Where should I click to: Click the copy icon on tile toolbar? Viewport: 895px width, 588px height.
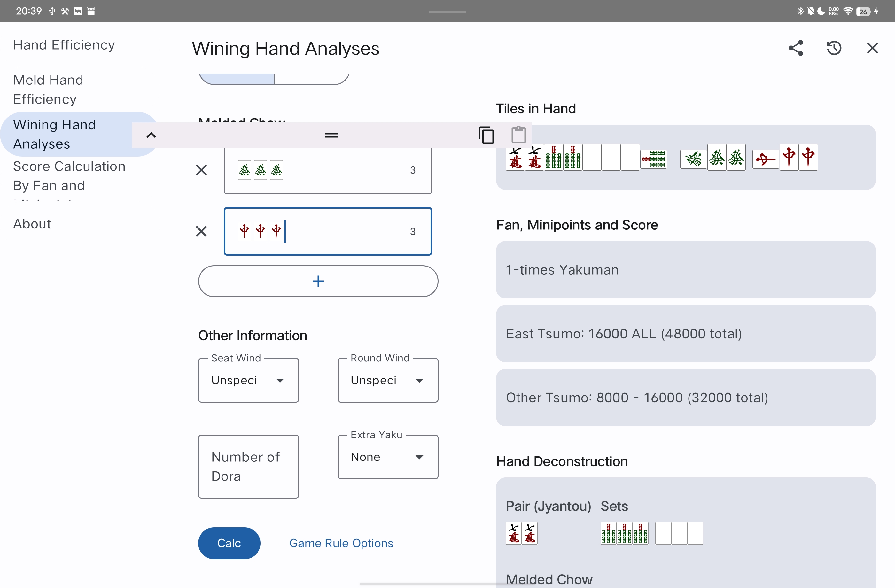pyautogui.click(x=486, y=135)
